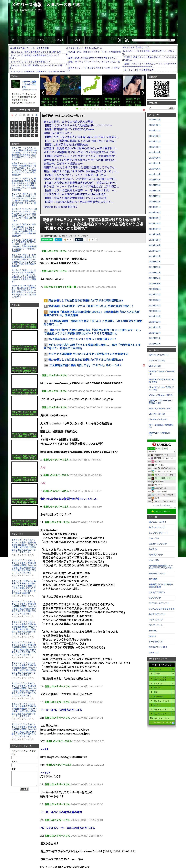Open the Japan map carousel thumbnail
The width and height of the screenshot is (186, 868).
(92, 90)
